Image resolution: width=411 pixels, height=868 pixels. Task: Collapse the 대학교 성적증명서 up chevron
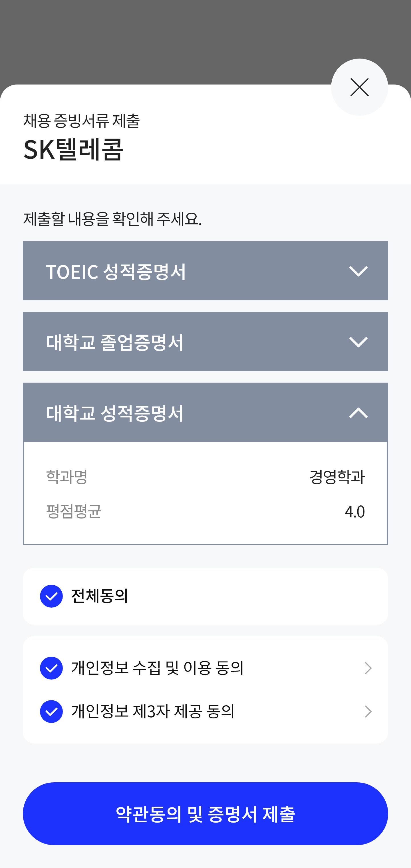[358, 413]
